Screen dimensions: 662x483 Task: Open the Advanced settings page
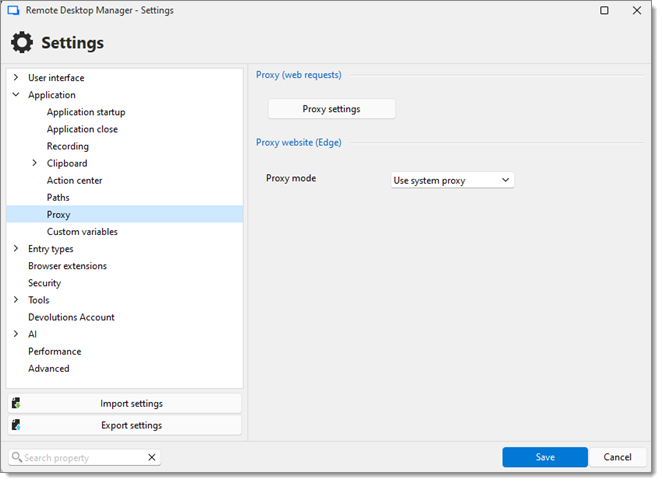49,368
